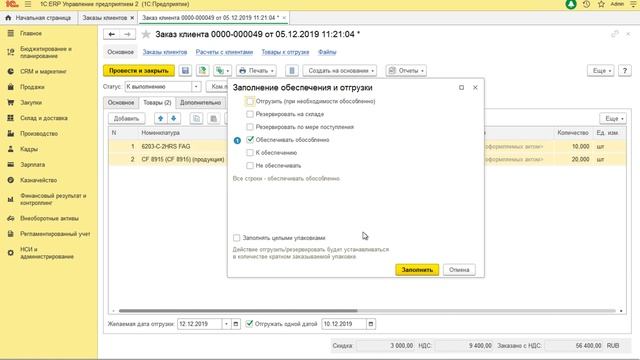
Task: Open НСИ и администрирование section
Action: 47,253
